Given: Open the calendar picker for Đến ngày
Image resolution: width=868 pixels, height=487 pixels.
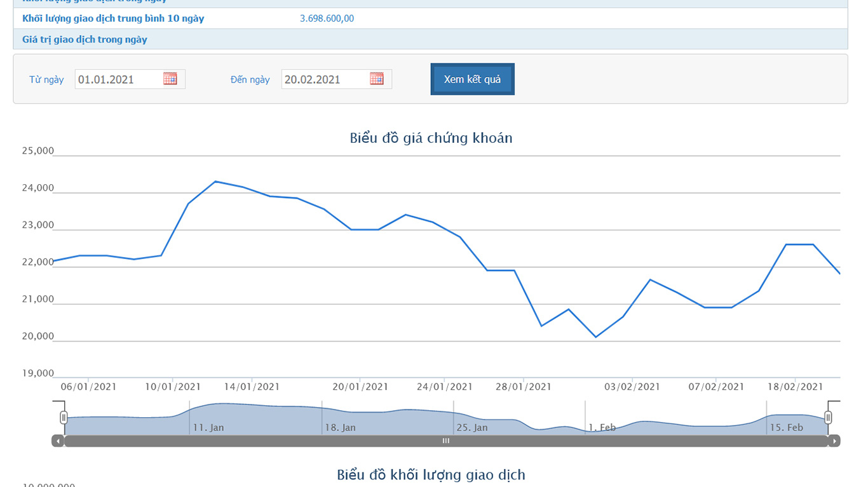Looking at the screenshot, I should pyautogui.click(x=376, y=79).
